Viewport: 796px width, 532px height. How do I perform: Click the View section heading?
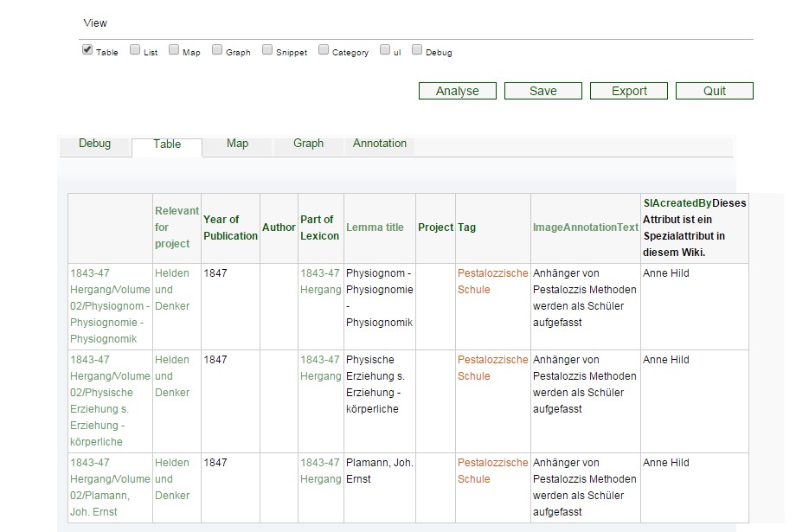(95, 23)
